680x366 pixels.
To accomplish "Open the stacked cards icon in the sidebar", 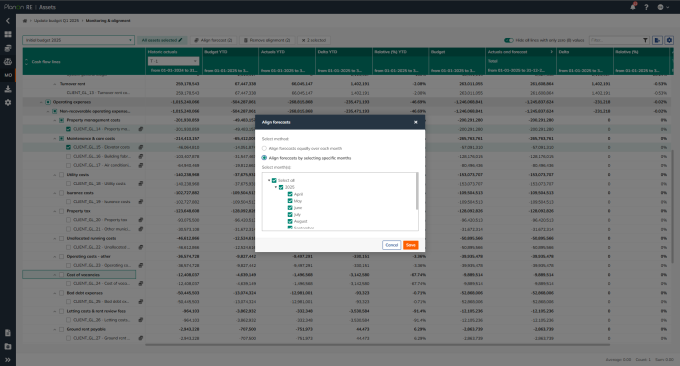I will [x=8, y=48].
